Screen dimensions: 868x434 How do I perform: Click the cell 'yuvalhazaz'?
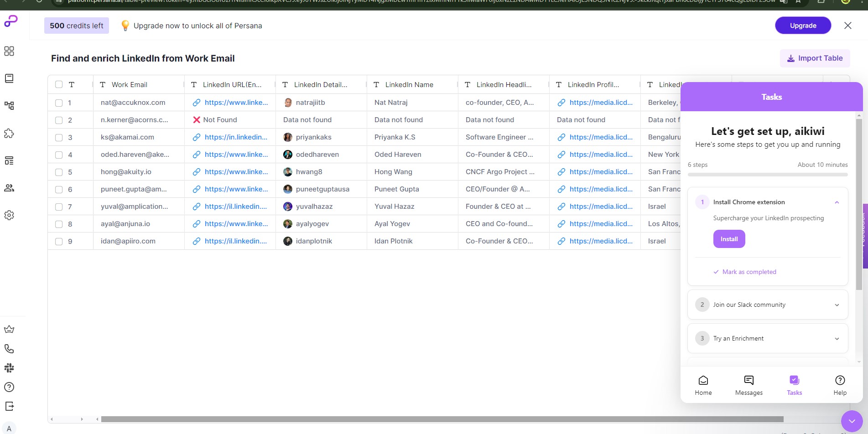tap(321, 207)
